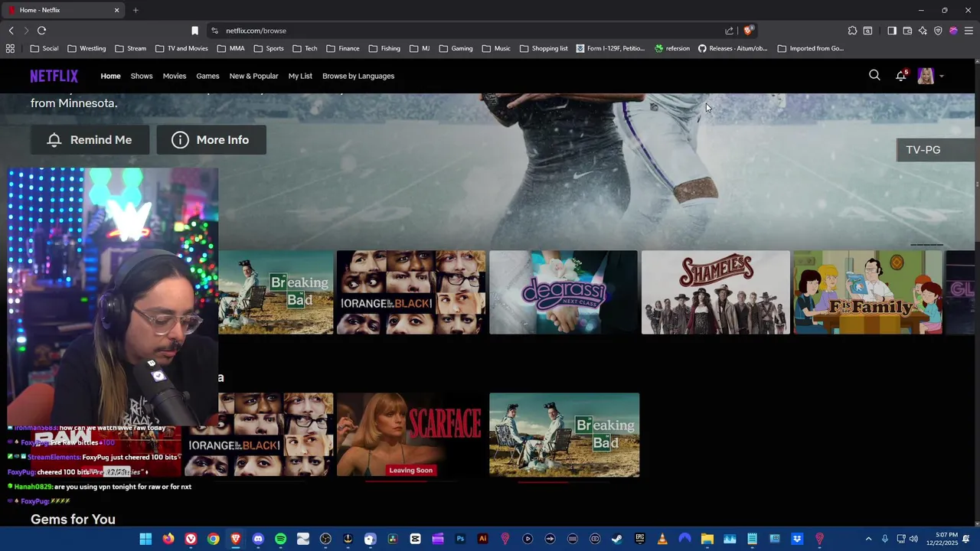Open the bookmarks apps grid icon
Viewport: 980px width, 551px height.
(10, 48)
